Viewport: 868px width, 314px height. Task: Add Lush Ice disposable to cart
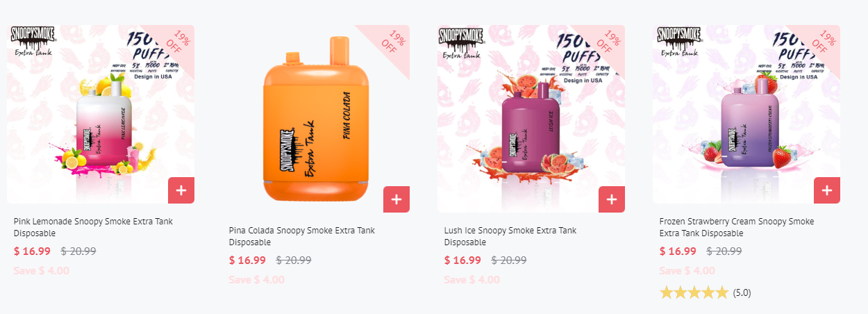click(x=612, y=199)
